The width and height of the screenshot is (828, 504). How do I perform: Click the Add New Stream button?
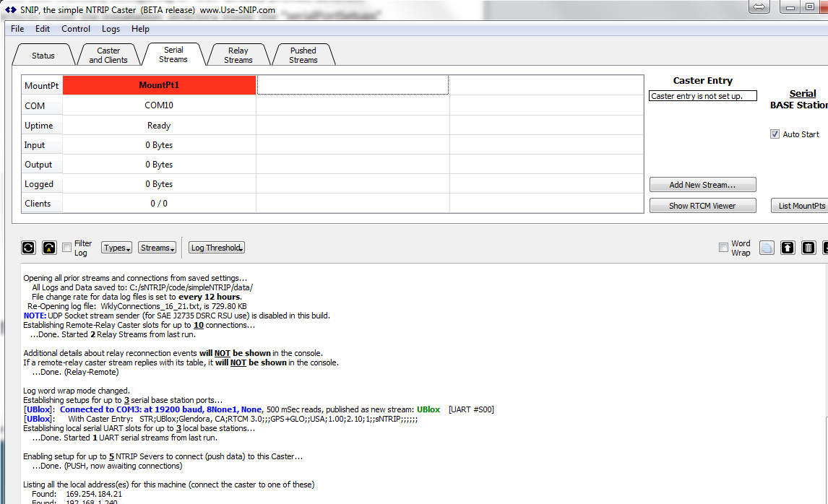click(x=702, y=184)
